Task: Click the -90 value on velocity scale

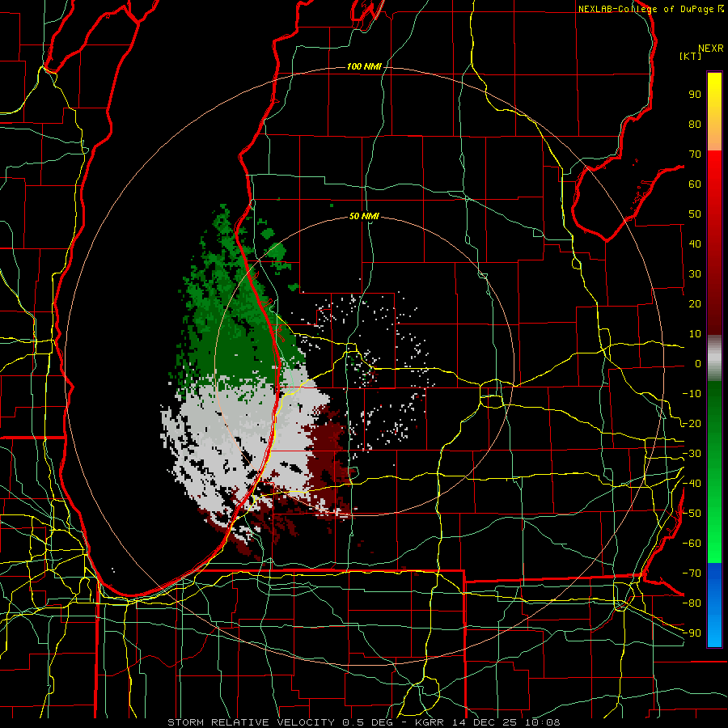Action: tap(692, 633)
